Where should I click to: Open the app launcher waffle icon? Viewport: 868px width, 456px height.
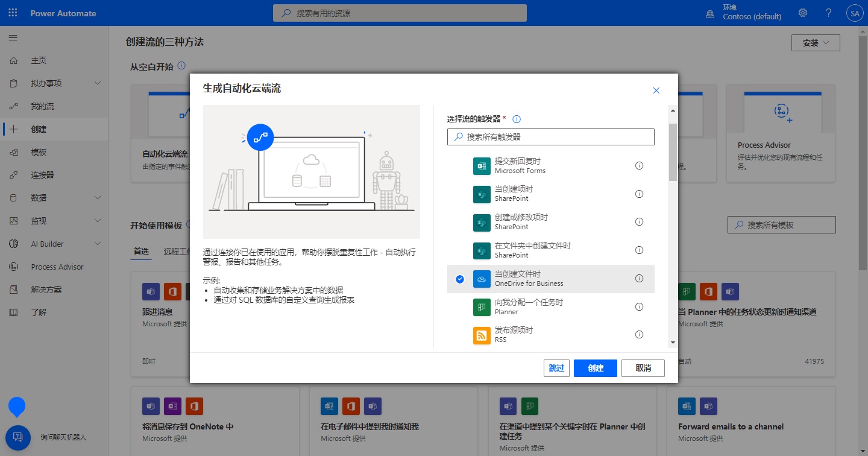coord(13,13)
